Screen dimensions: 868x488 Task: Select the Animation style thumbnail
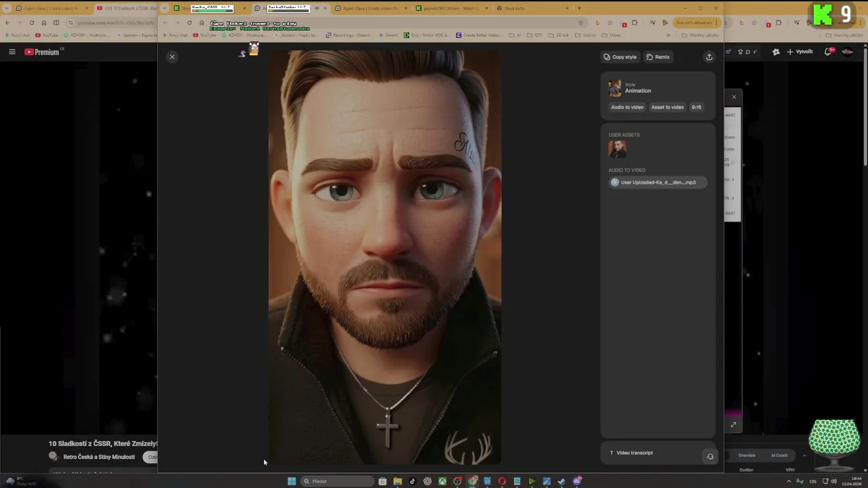[x=614, y=88]
